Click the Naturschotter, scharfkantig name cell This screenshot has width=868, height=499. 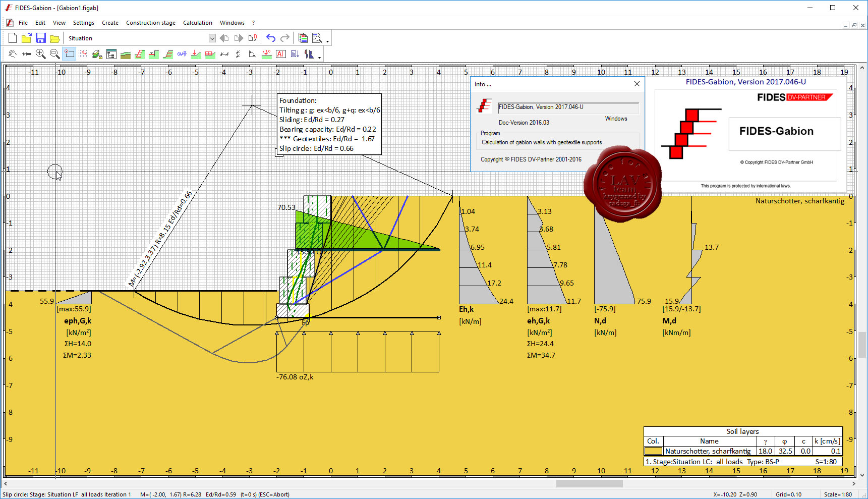(x=709, y=451)
